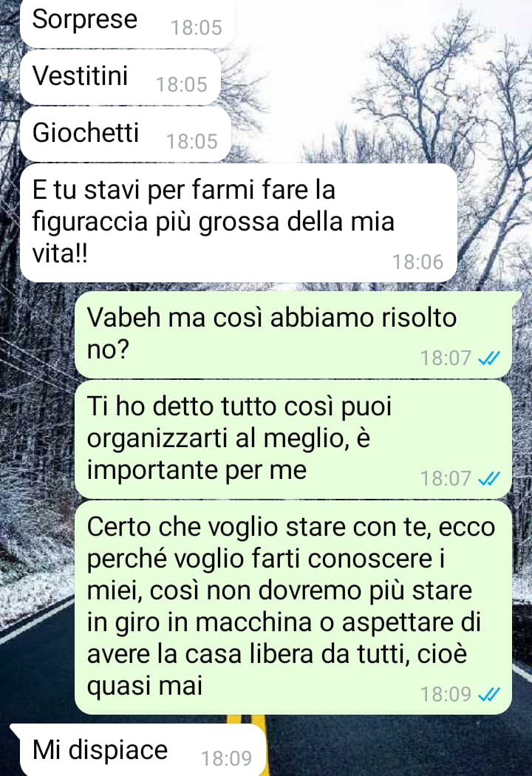The image size is (532, 776).
Task: Click the blue read ticks on 'risolto no?' message
Action: coord(489,358)
